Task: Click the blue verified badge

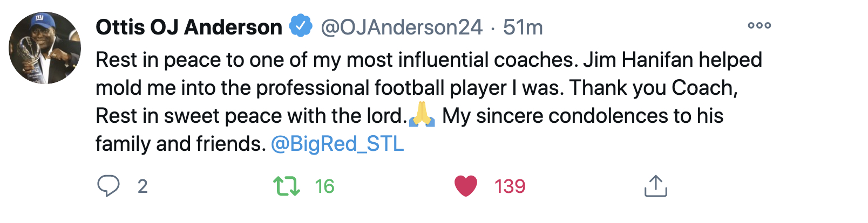Action: (301, 26)
